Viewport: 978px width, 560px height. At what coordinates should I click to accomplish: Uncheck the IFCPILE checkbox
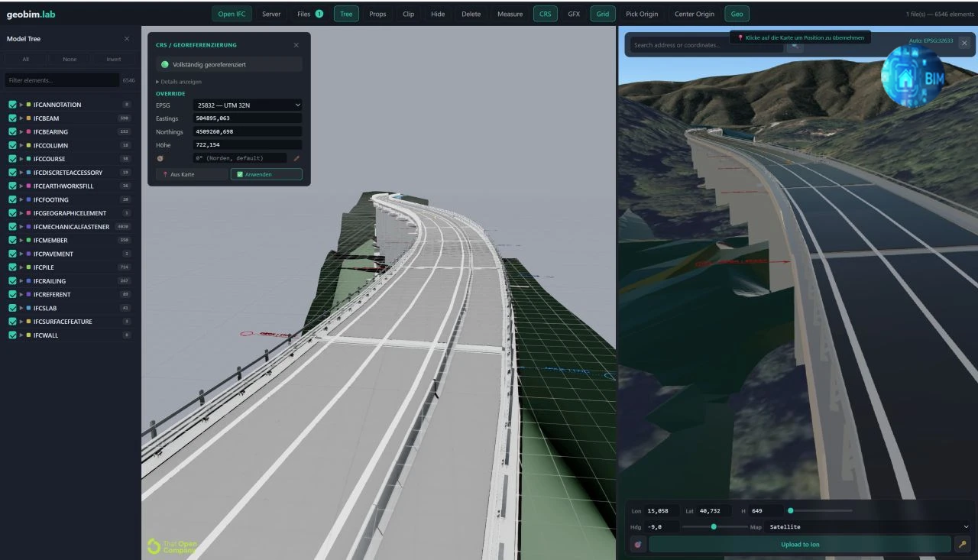(x=12, y=267)
